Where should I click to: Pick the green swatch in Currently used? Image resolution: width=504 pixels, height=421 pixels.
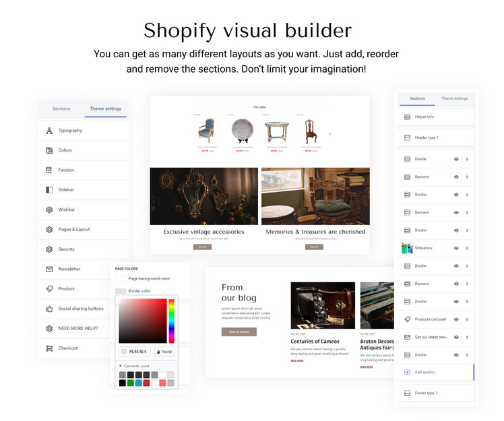pos(131,383)
